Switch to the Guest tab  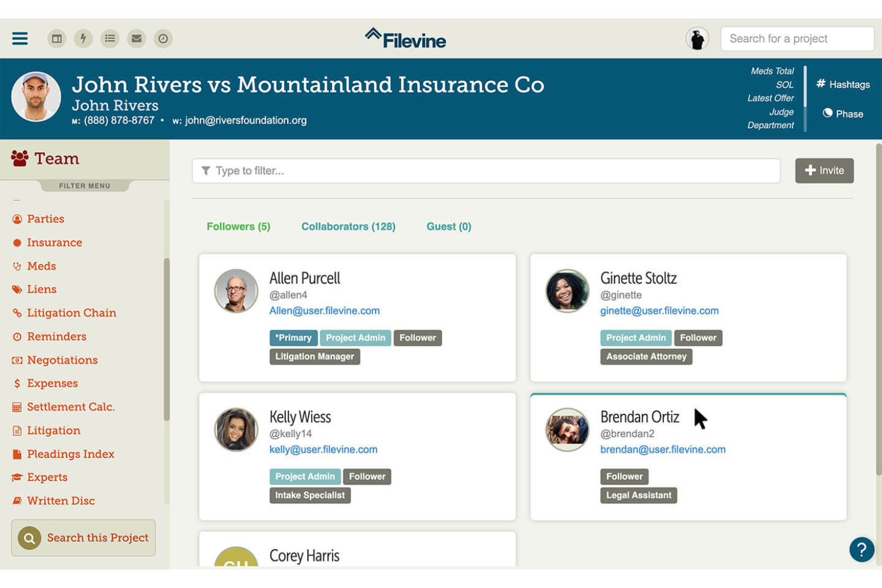pyautogui.click(x=448, y=226)
